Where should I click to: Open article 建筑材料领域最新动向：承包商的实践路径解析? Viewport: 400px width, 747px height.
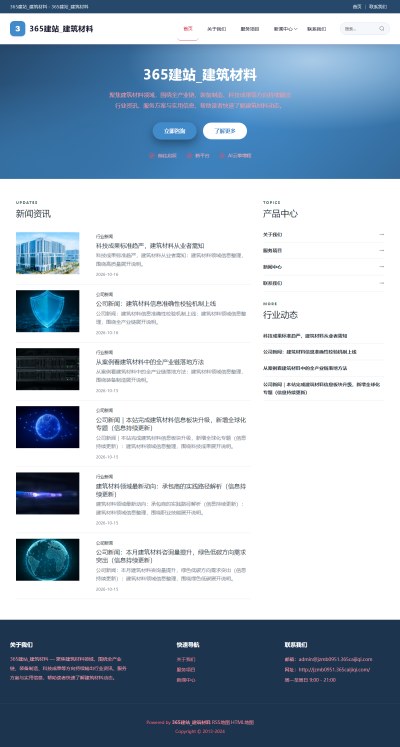171,490
